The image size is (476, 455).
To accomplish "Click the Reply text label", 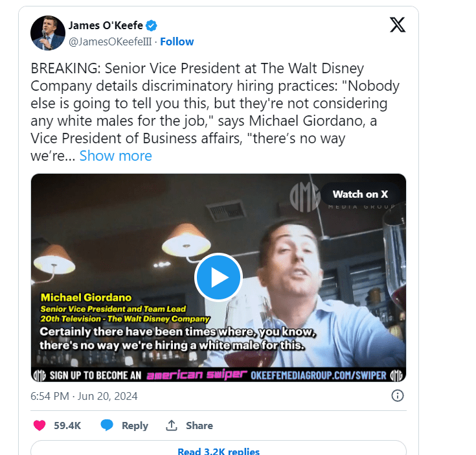I will (x=135, y=425).
